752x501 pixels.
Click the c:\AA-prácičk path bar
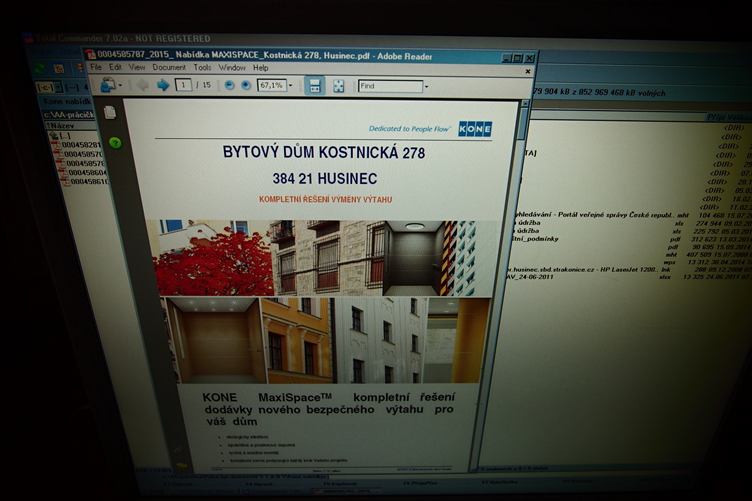click(x=68, y=115)
